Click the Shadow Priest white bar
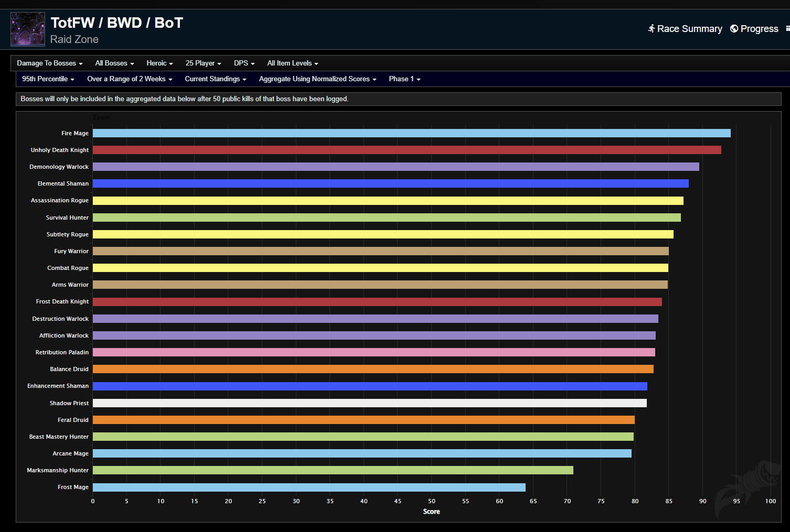 click(x=369, y=403)
